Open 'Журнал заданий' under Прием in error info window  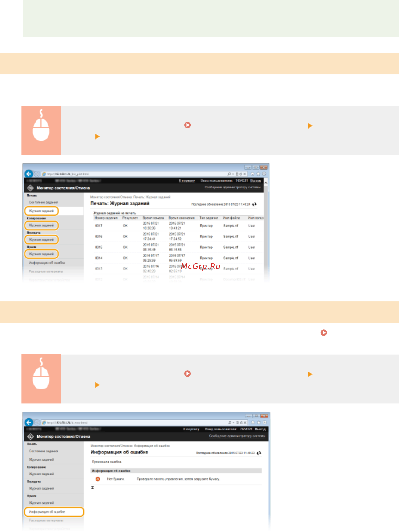tap(41, 503)
